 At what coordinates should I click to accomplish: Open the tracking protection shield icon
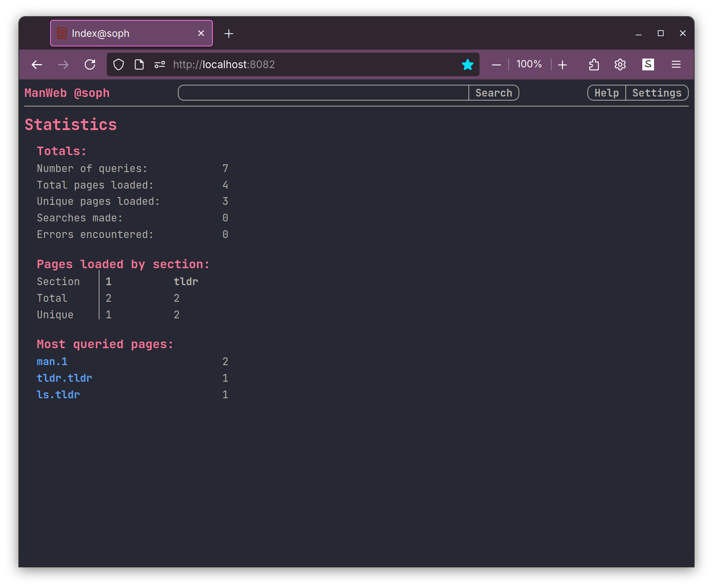point(119,65)
